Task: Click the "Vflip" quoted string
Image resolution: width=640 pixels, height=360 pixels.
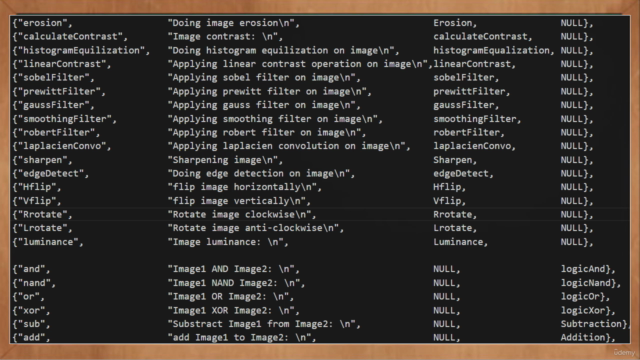Action: click(x=37, y=201)
